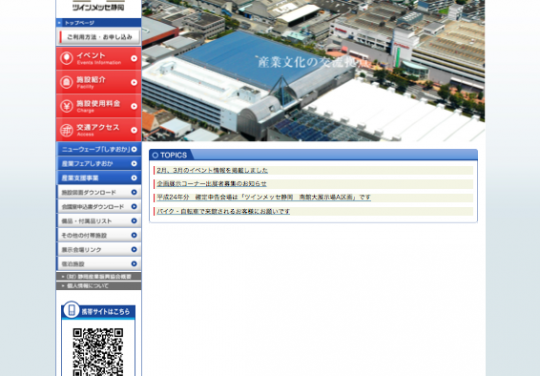Click the mobile phone icon in 携帯サイトはこちら
This screenshot has height=376, width=540.
click(72, 310)
